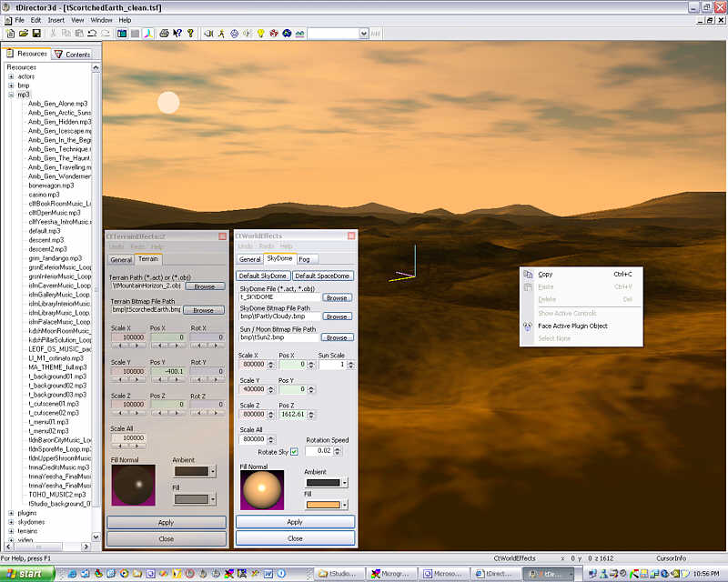
Task: Click Apply in the CtWorldEffects panel
Action: pyautogui.click(x=295, y=522)
